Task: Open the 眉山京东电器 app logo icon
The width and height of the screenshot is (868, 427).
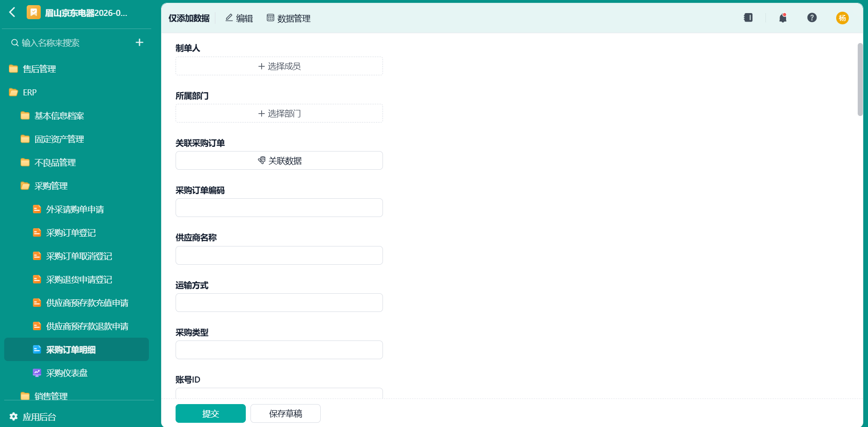Action: 34,12
